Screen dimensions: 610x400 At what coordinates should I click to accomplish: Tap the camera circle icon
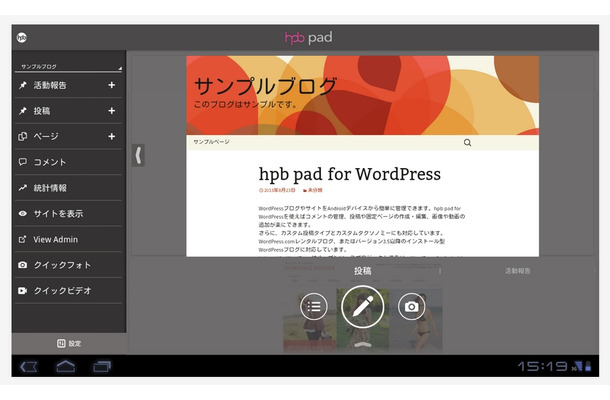click(412, 307)
